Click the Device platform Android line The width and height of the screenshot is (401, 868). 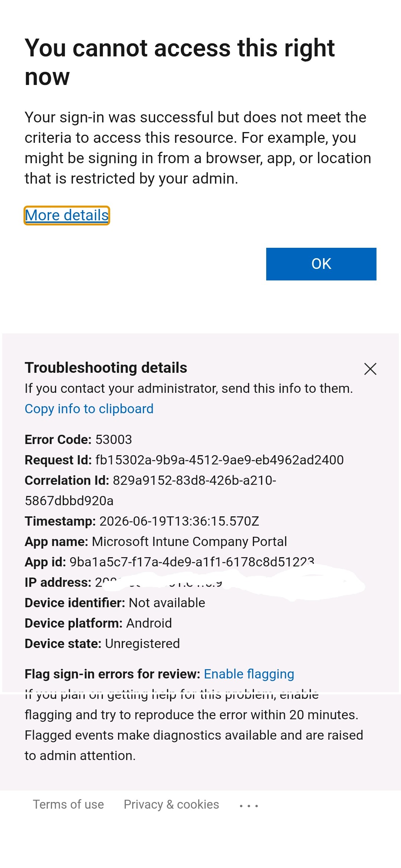pos(98,623)
